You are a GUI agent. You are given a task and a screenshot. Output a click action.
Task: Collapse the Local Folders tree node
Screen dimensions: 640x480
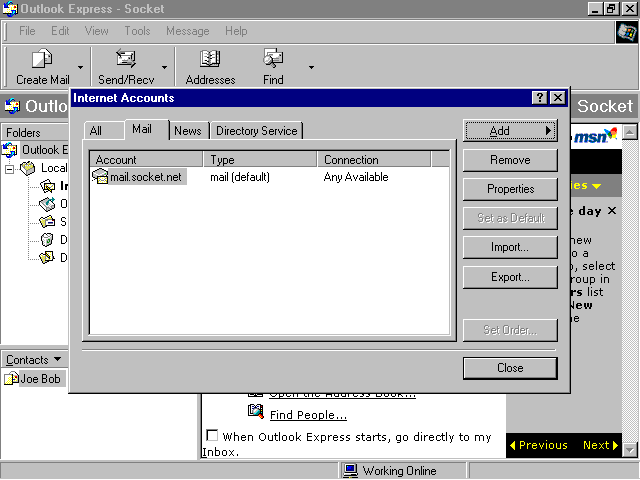[x=9, y=169]
